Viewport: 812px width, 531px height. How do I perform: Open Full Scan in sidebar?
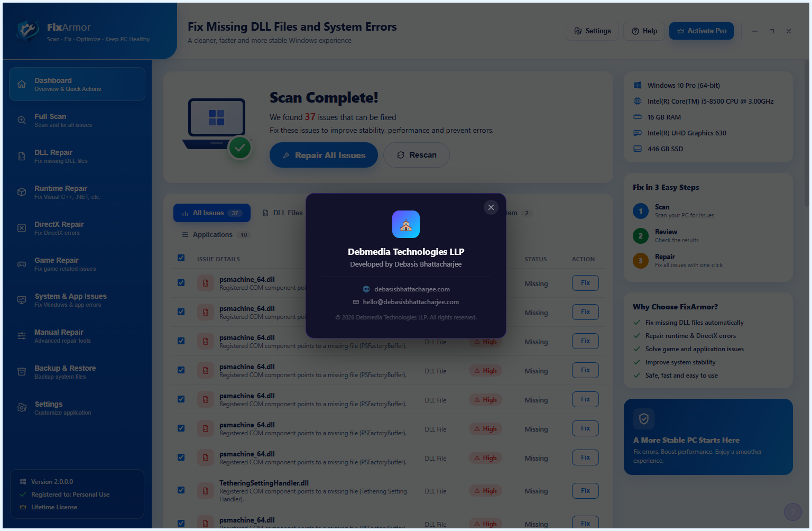tap(77, 120)
